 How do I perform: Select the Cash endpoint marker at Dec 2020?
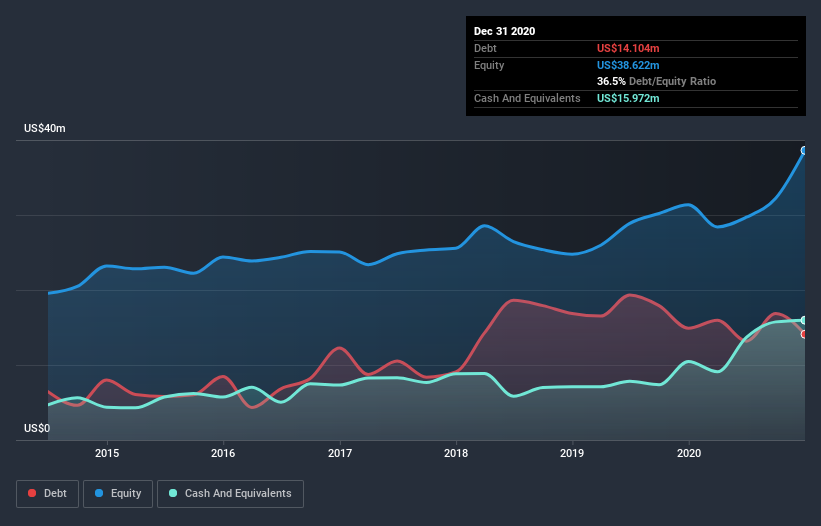pyautogui.click(x=804, y=320)
